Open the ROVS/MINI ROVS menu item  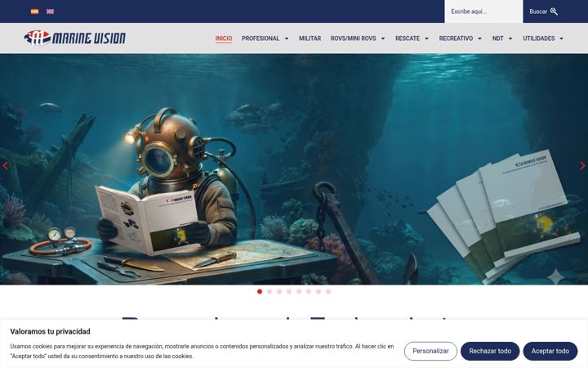click(x=353, y=38)
